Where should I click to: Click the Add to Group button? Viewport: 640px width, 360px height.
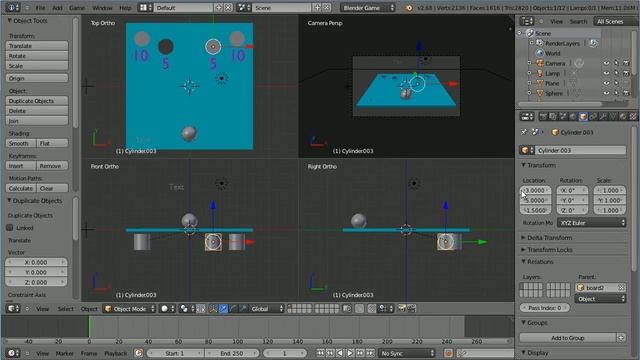(568, 338)
